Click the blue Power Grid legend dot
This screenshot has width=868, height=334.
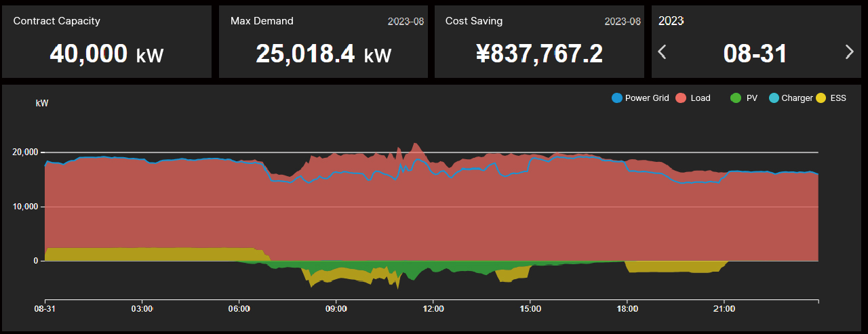pyautogui.click(x=616, y=98)
